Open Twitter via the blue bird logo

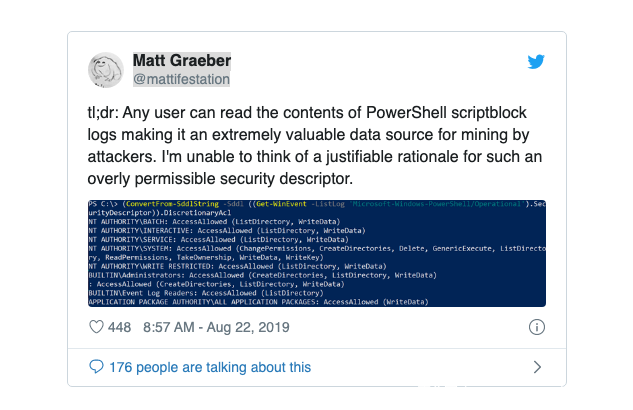pos(537,62)
